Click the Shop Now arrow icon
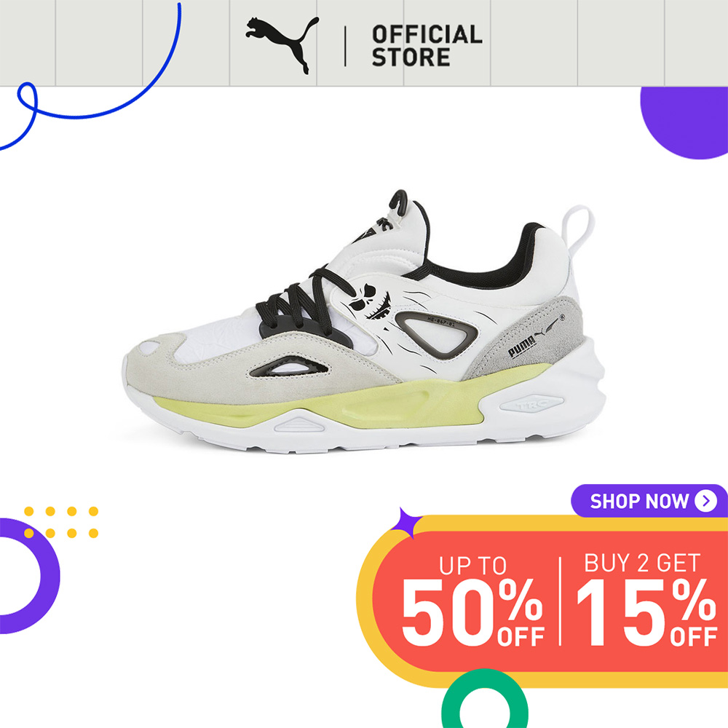 pyautogui.click(x=705, y=501)
